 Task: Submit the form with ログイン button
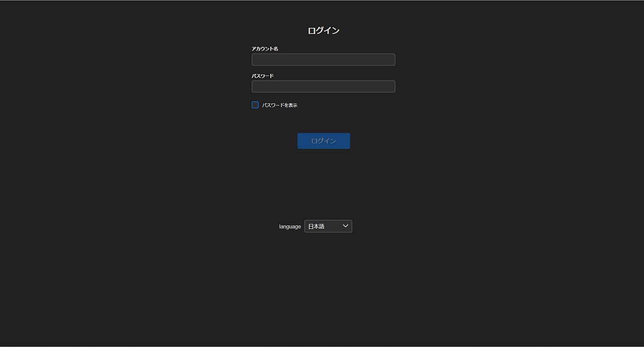(x=324, y=141)
